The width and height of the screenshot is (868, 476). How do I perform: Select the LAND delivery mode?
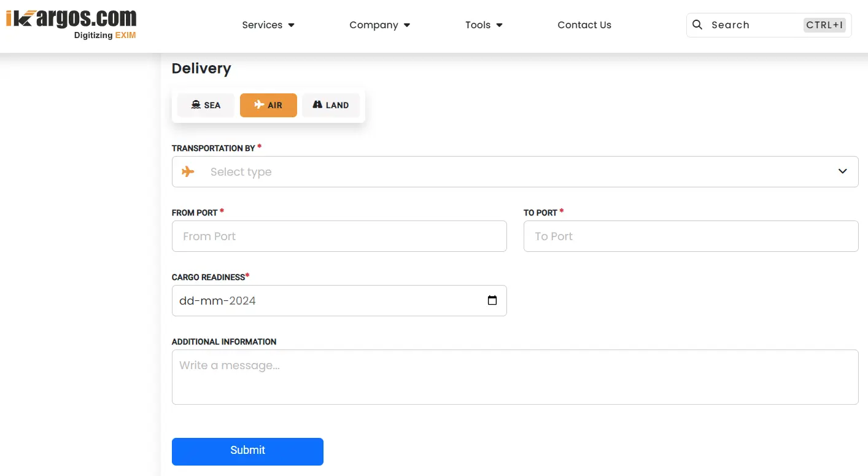pos(331,105)
